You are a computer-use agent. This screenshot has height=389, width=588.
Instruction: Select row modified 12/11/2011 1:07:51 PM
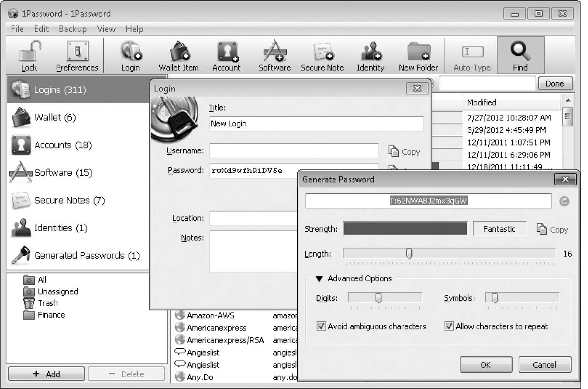508,143
